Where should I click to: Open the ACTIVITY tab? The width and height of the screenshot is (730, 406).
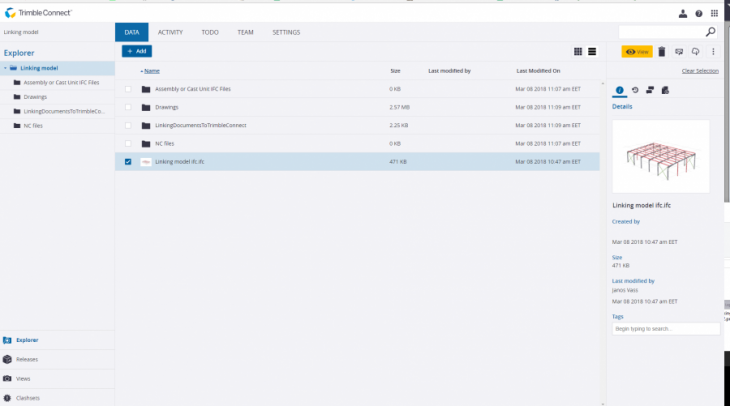[170, 32]
